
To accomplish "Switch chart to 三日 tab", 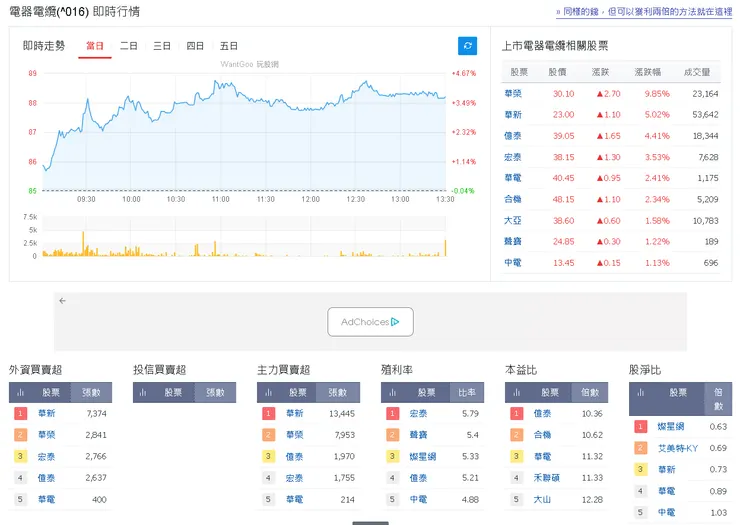I will pos(162,46).
